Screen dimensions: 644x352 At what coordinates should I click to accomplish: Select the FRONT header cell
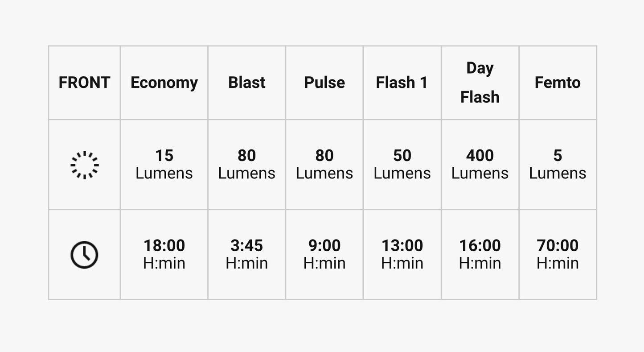click(84, 83)
